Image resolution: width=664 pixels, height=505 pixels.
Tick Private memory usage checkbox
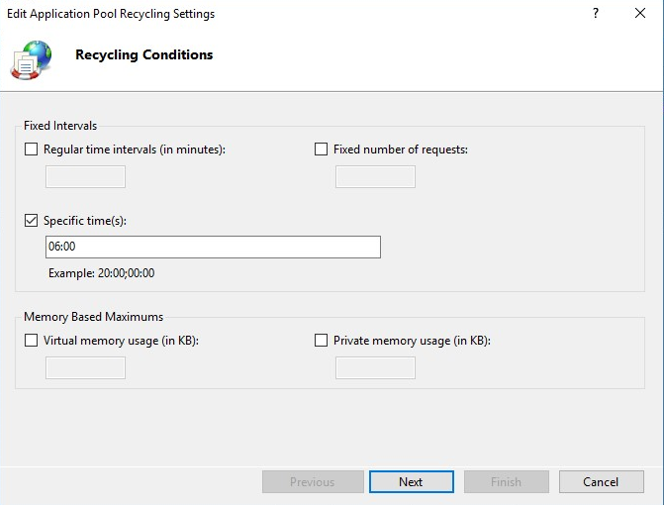(x=321, y=341)
